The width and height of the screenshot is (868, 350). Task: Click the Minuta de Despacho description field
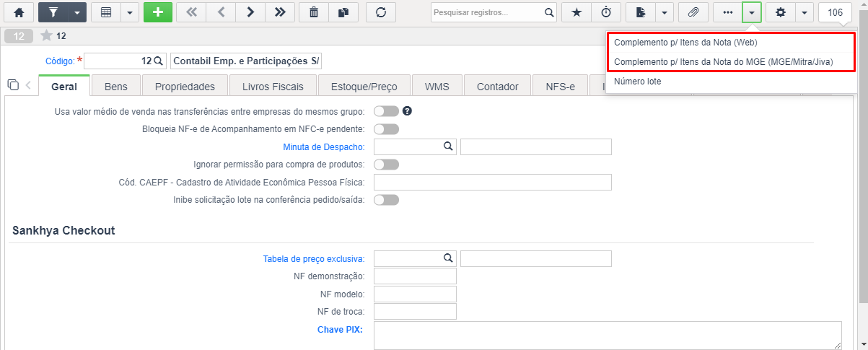(x=536, y=146)
